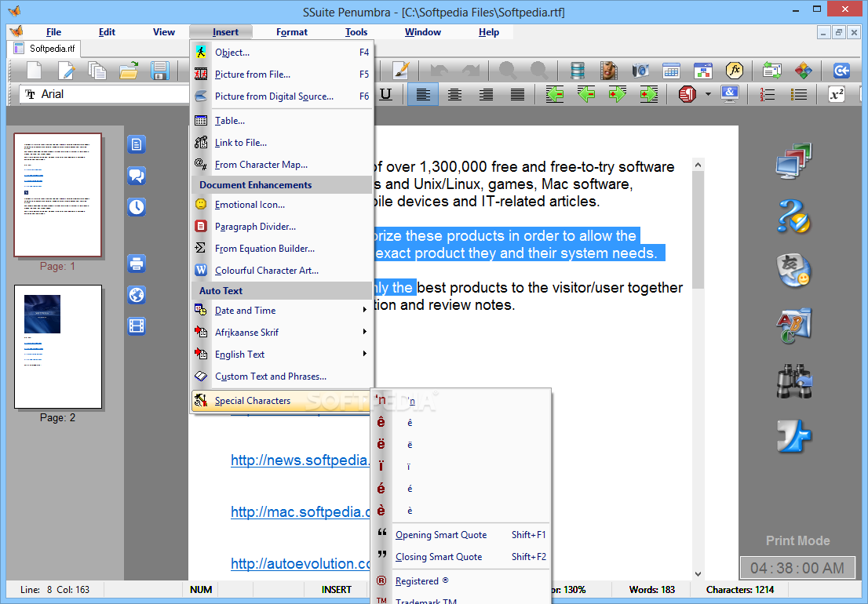Click the numbered list icon
868x604 pixels.
[x=768, y=95]
